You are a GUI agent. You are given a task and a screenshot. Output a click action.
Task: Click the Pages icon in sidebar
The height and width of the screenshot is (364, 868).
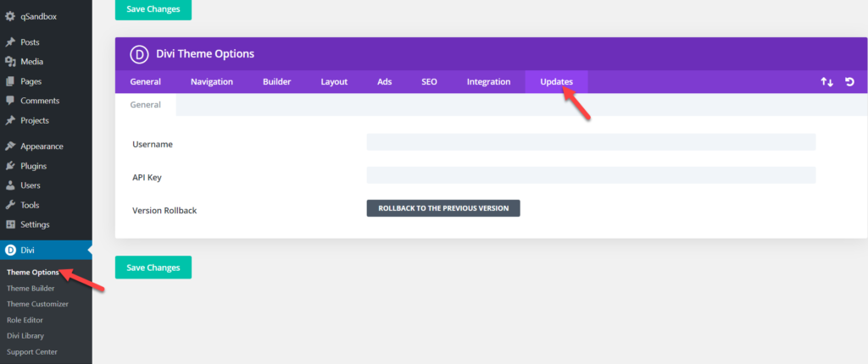[10, 81]
